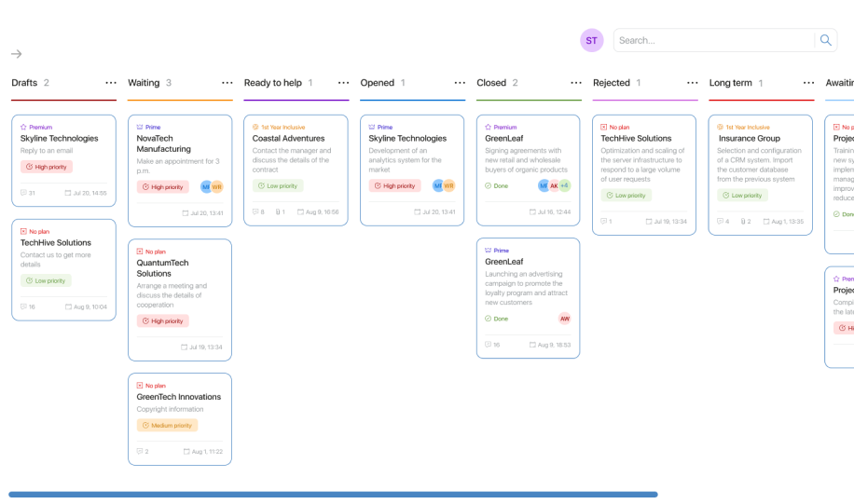Click attachment icon on Coastal Adventures card
The height and width of the screenshot is (504, 854).
tap(277, 211)
